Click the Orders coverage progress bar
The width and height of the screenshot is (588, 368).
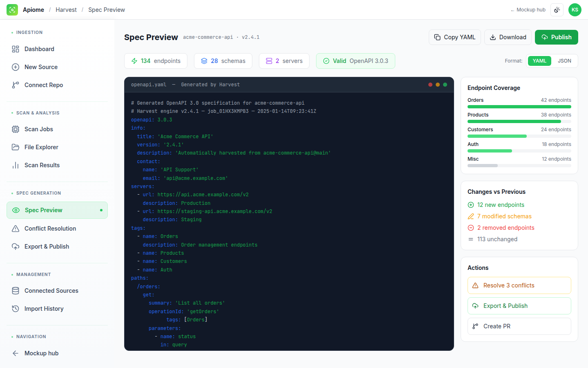(519, 107)
